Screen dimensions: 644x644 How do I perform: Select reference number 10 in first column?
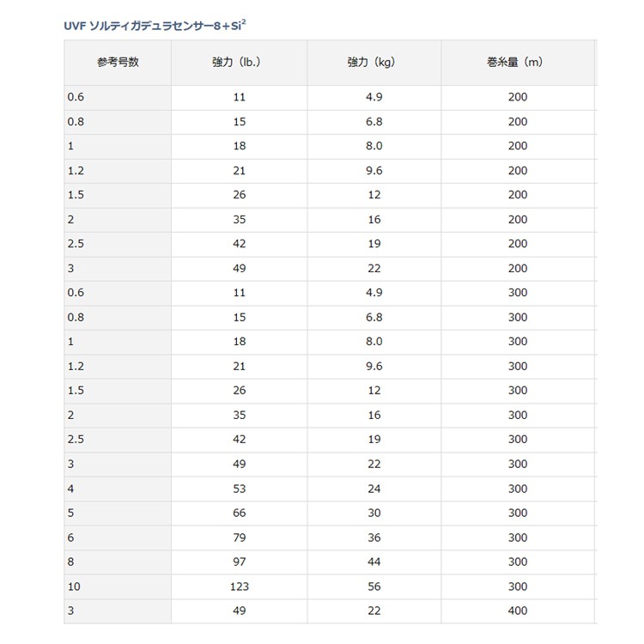74,586
